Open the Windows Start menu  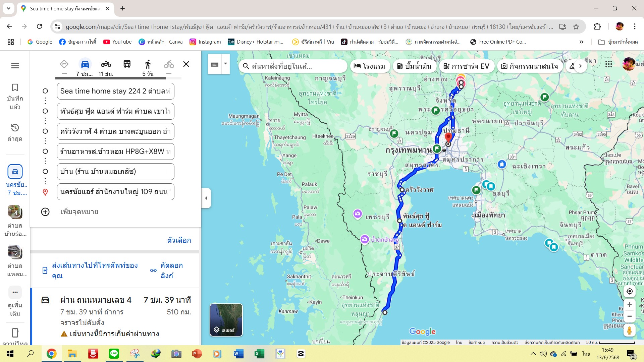tap(10, 354)
